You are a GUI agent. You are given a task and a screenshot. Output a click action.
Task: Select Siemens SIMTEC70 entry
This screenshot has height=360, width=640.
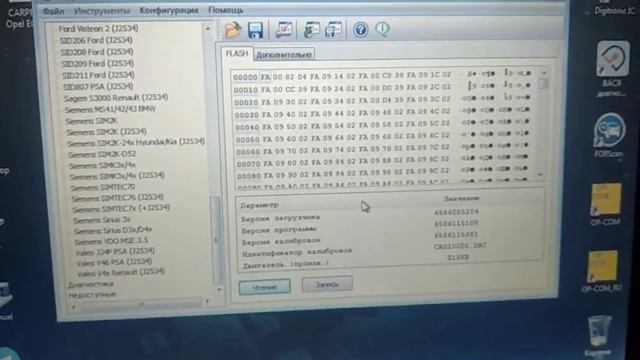[x=103, y=187]
